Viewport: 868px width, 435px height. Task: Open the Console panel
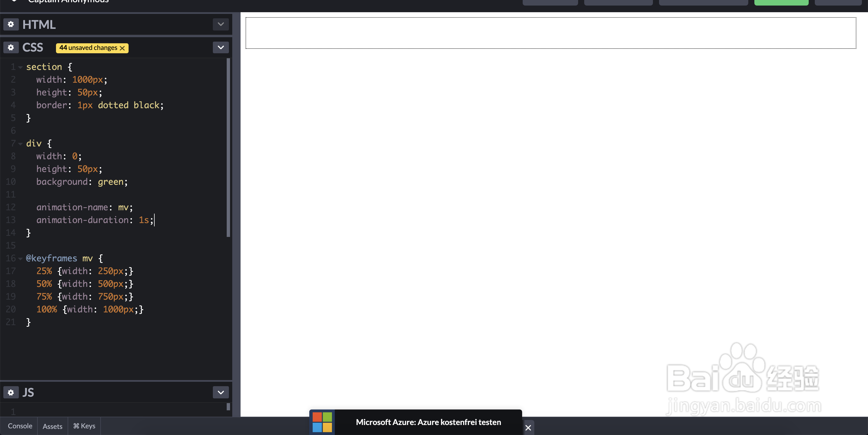pos(20,426)
